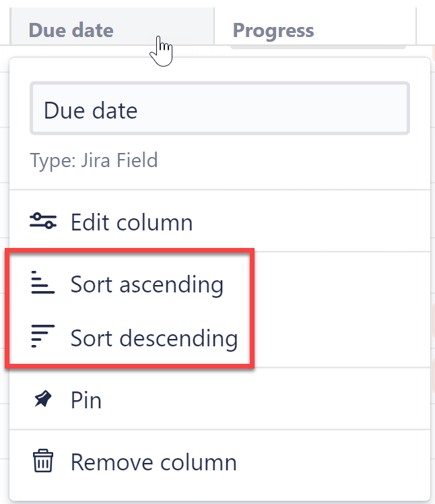
Task: Click the separator line above Remove column
Action: (x=220, y=429)
